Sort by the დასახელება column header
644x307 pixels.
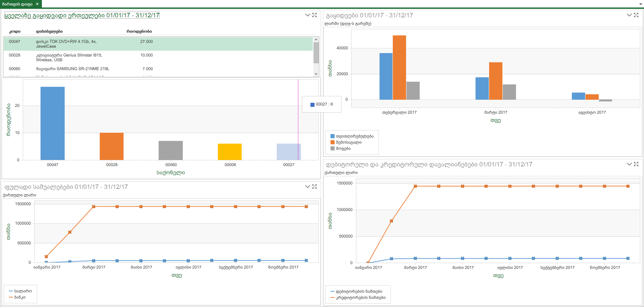pyautogui.click(x=49, y=31)
